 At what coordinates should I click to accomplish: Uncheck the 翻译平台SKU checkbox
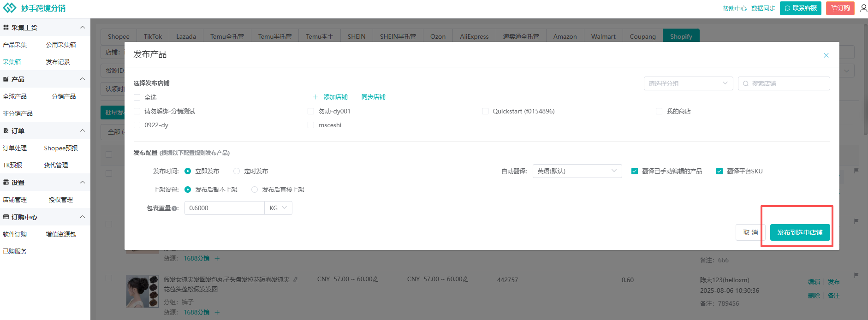[x=719, y=171]
